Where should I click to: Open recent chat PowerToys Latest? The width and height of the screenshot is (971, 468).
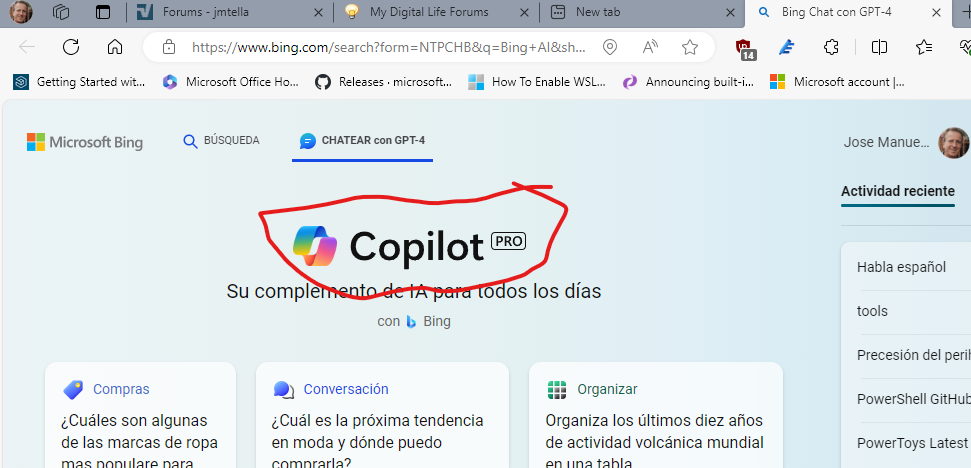(x=913, y=443)
